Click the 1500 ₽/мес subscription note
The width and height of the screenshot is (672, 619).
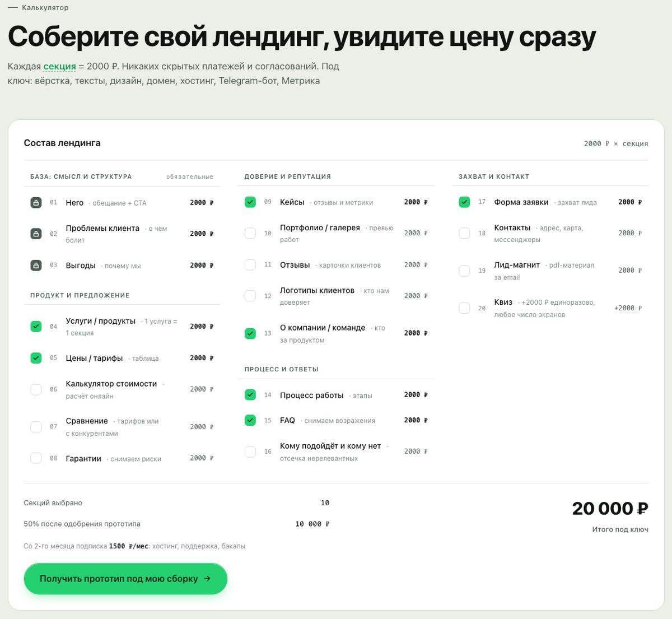[129, 546]
